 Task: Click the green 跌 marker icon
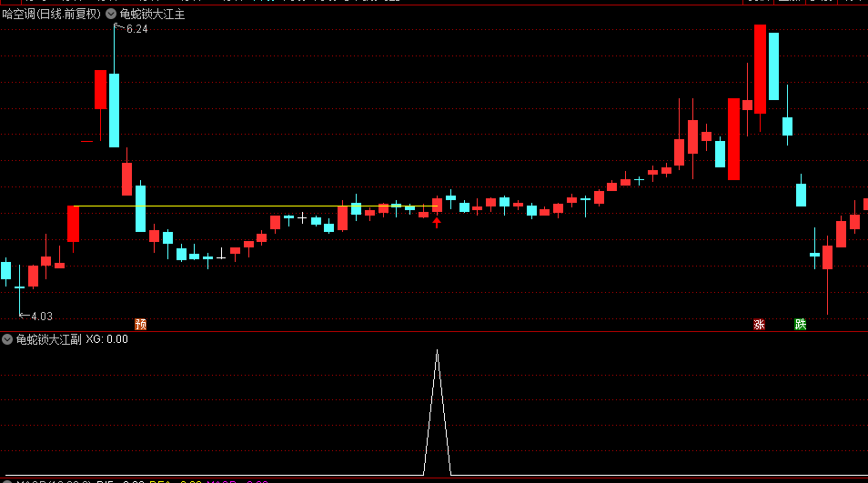800,324
